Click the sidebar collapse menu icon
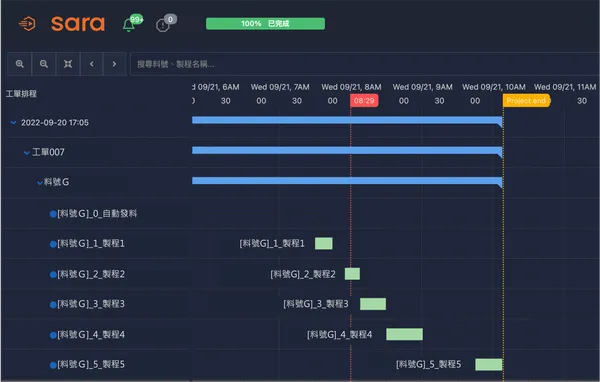600x382 pixels. (27, 24)
